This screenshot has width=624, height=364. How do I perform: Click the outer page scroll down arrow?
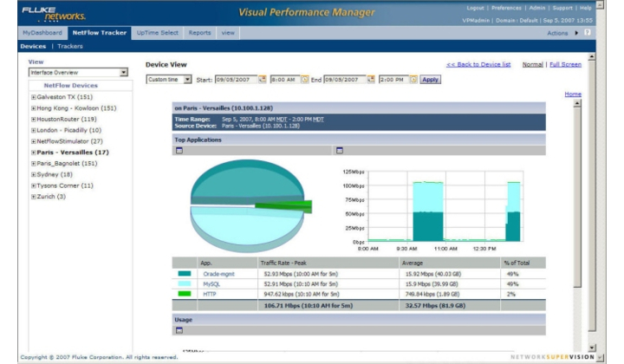592,348
